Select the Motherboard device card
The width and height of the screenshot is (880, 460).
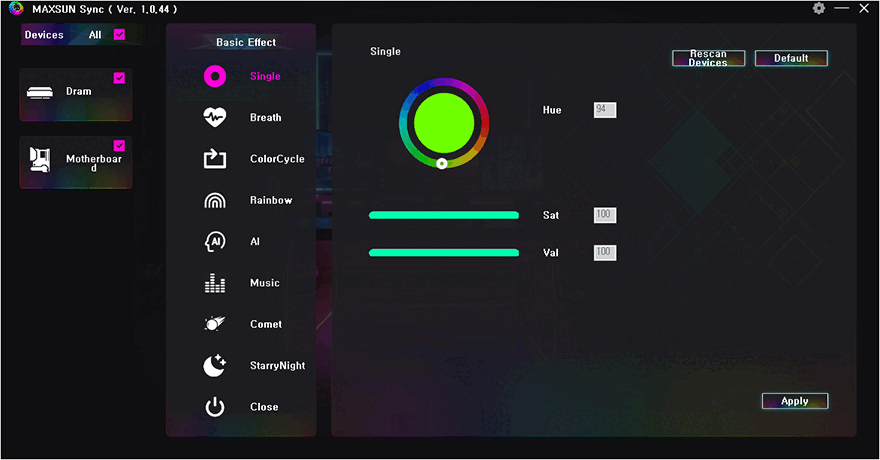point(76,162)
